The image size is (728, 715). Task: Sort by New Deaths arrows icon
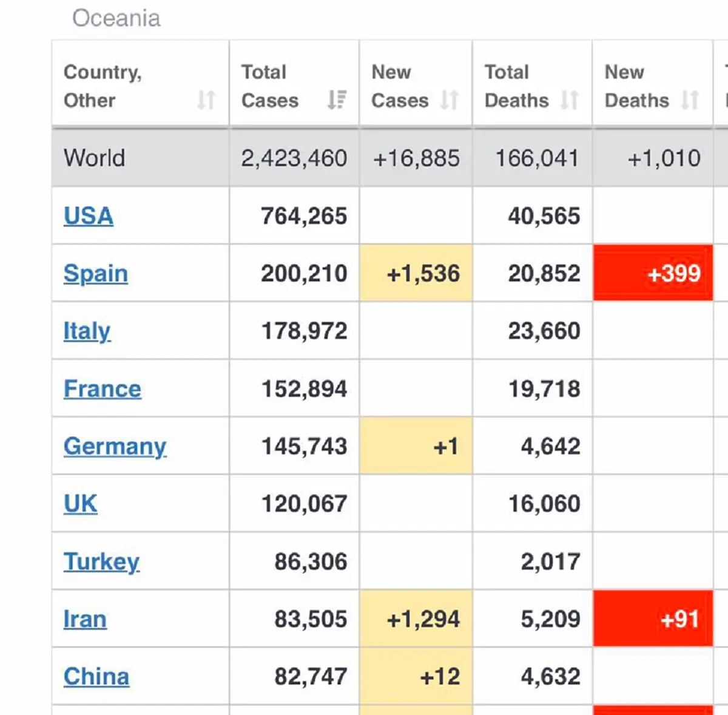(x=690, y=100)
